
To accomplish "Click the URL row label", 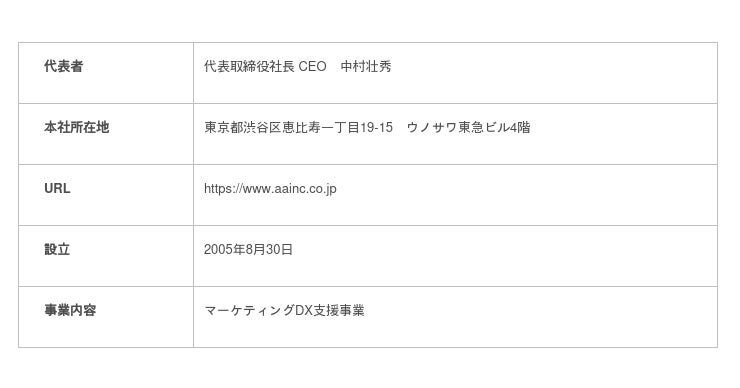I will tap(57, 188).
